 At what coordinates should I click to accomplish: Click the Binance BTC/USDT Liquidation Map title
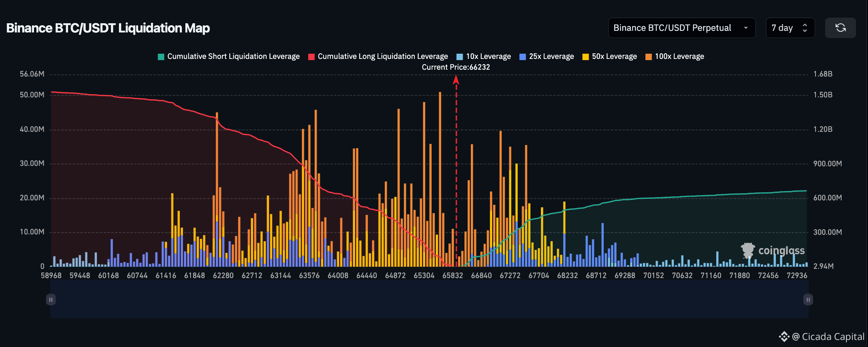coord(108,28)
